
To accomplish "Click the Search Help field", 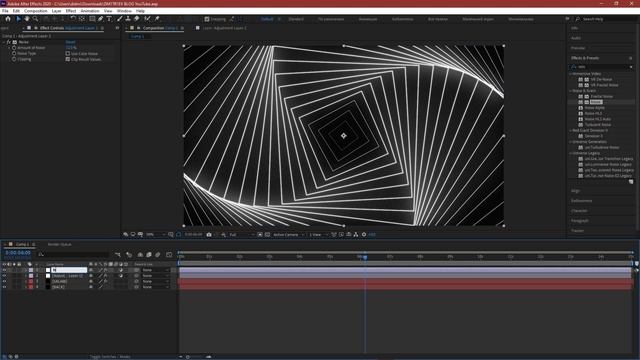I will 606,19.
